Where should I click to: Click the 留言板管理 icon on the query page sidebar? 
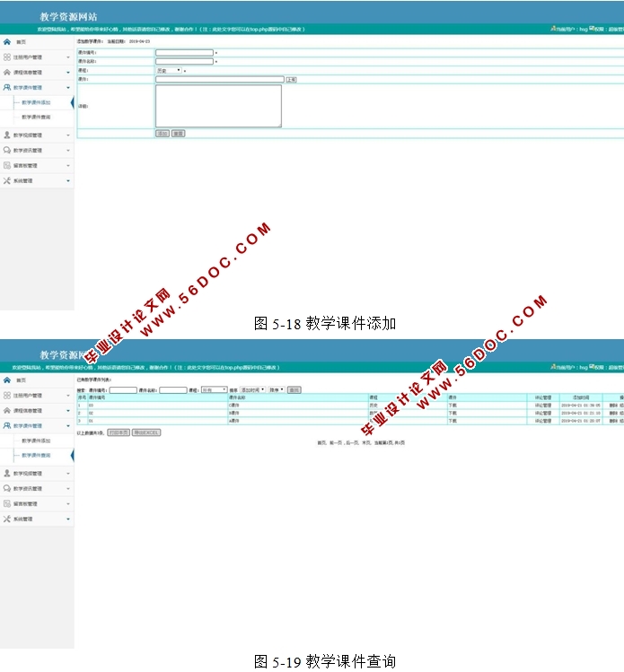coord(7,503)
